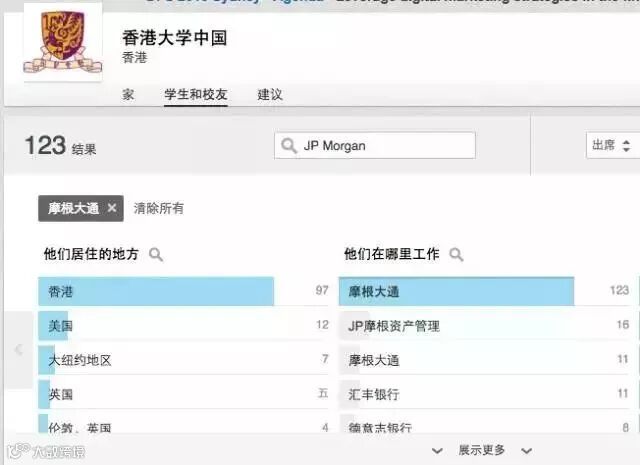The height and width of the screenshot is (465, 640).
Task: Select the 摩根大通 employer row with 11
Action: coord(484,360)
